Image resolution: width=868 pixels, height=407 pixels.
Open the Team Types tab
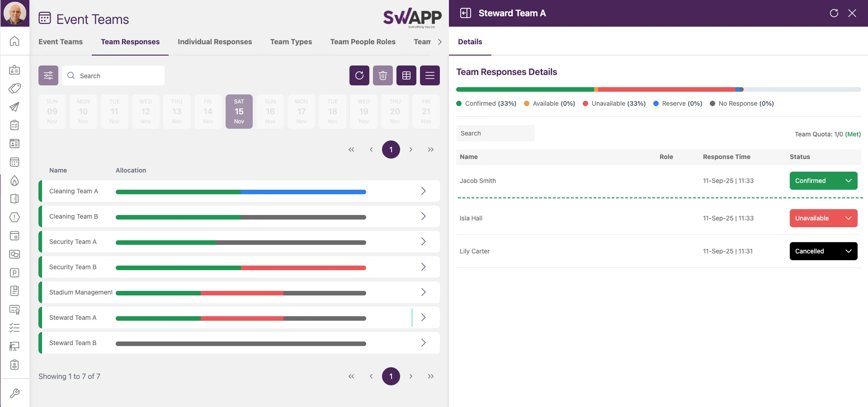click(x=291, y=42)
